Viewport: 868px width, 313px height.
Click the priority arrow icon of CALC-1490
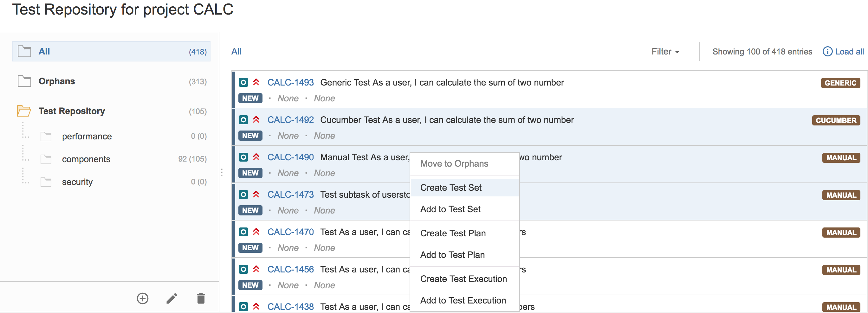pos(256,157)
